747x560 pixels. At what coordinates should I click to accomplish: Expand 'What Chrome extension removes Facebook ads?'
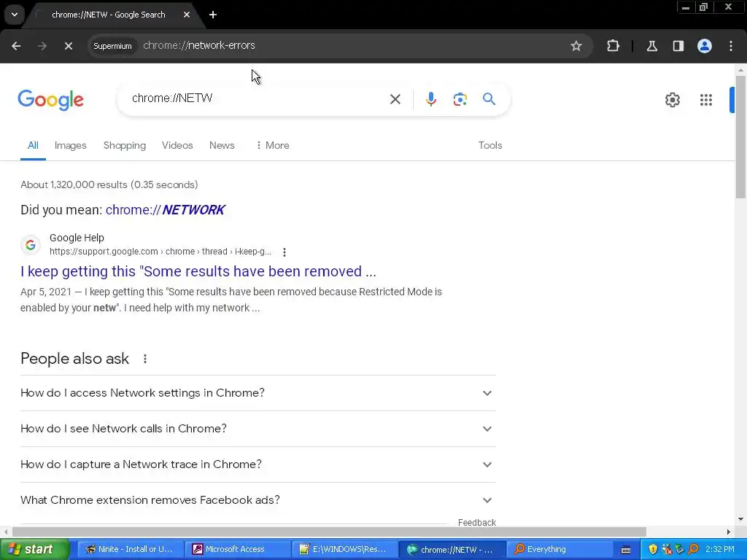tap(258, 500)
